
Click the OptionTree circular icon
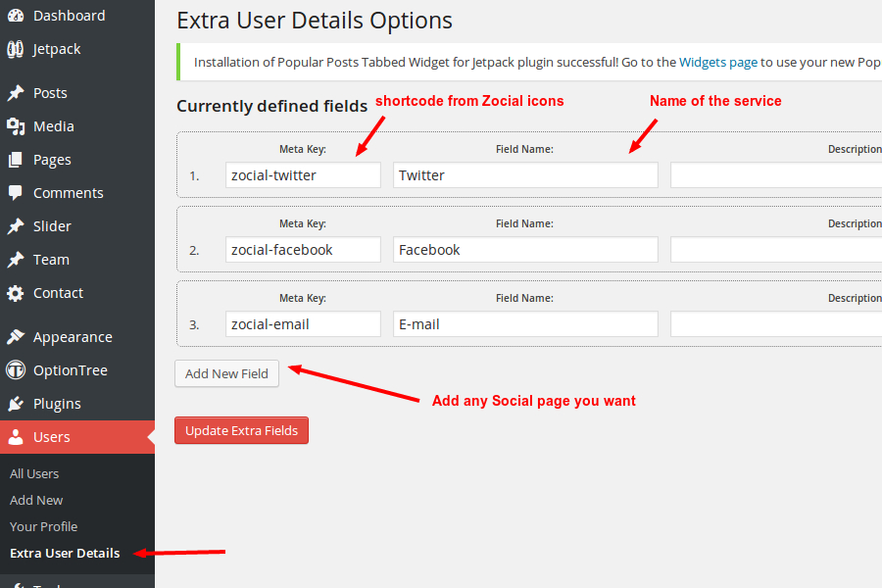(16, 370)
